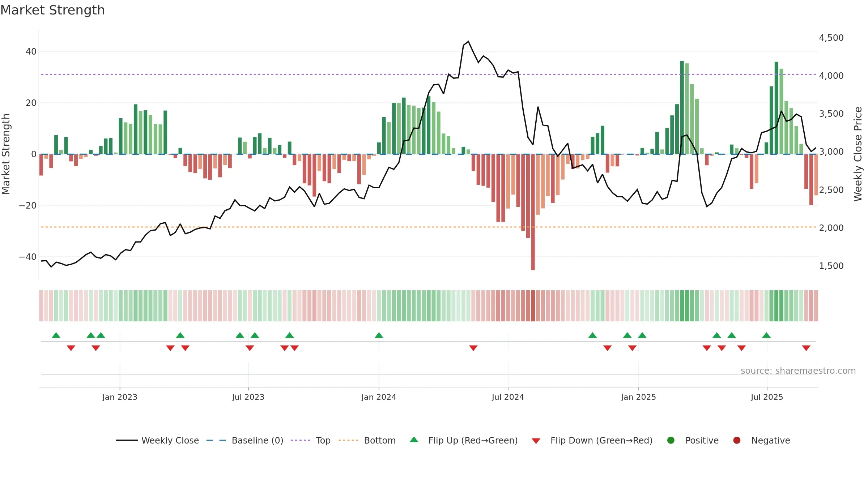This screenshot has height=488, width=868.
Task: Click the green Positive circle legend icon
Action: pos(671,440)
